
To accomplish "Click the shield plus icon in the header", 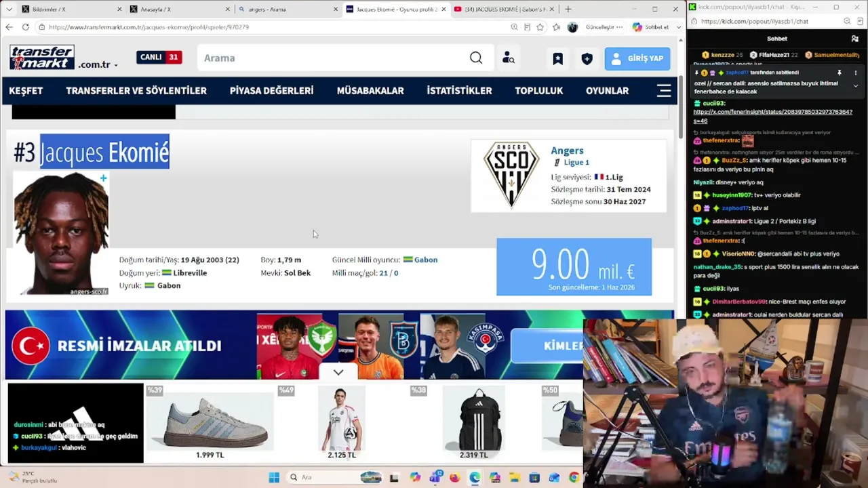I will pyautogui.click(x=587, y=58).
